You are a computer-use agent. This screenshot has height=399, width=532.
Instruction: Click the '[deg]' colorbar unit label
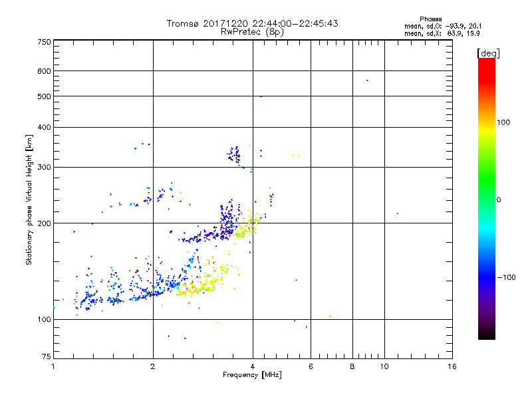(x=488, y=53)
